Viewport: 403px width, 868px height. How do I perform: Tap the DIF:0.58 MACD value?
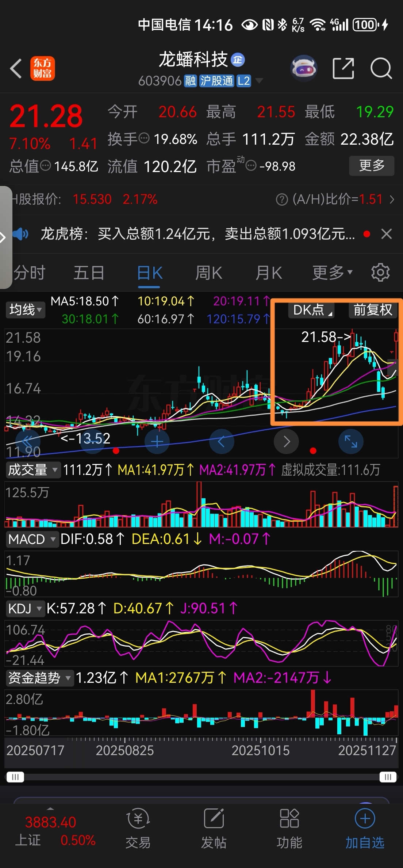click(x=92, y=539)
